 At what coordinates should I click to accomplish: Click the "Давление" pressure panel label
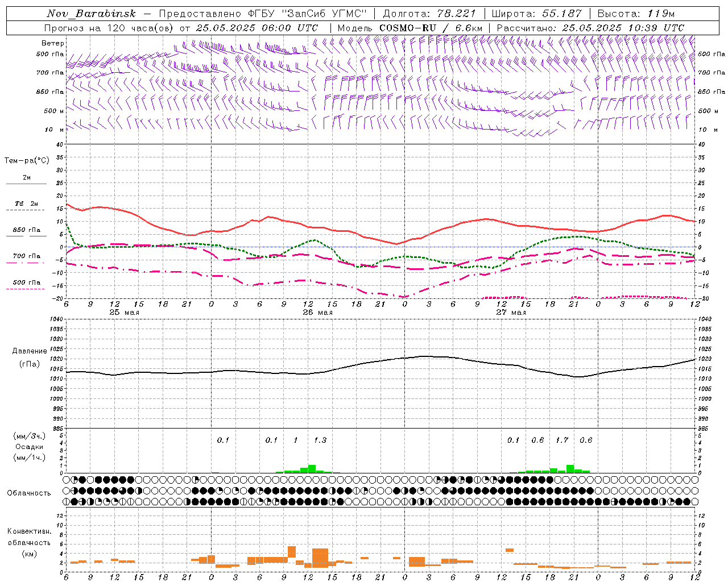(x=30, y=351)
